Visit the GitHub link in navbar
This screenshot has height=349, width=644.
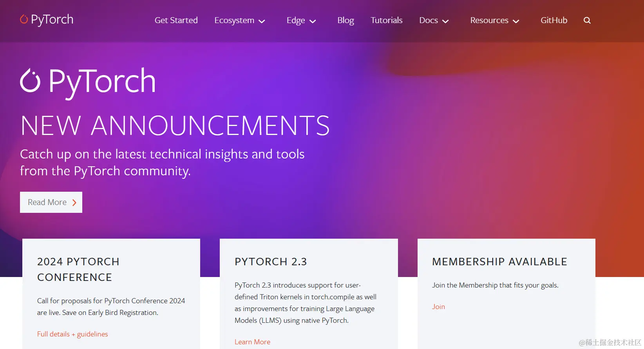[554, 20]
